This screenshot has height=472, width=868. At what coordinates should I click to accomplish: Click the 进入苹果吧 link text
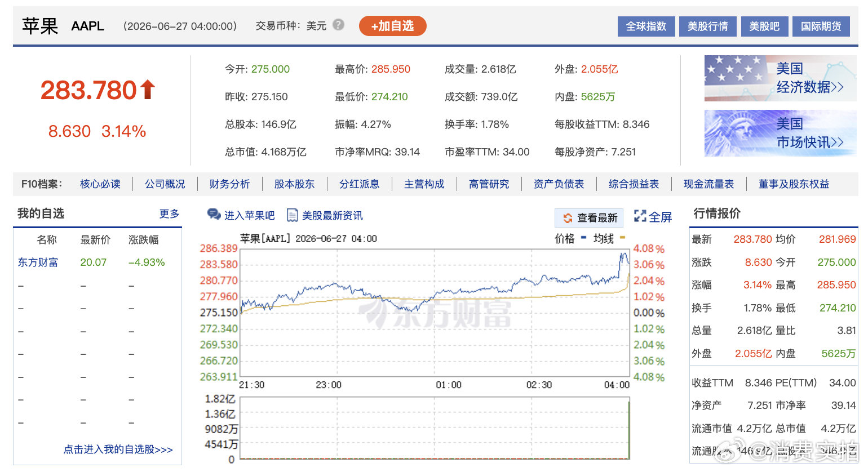249,215
